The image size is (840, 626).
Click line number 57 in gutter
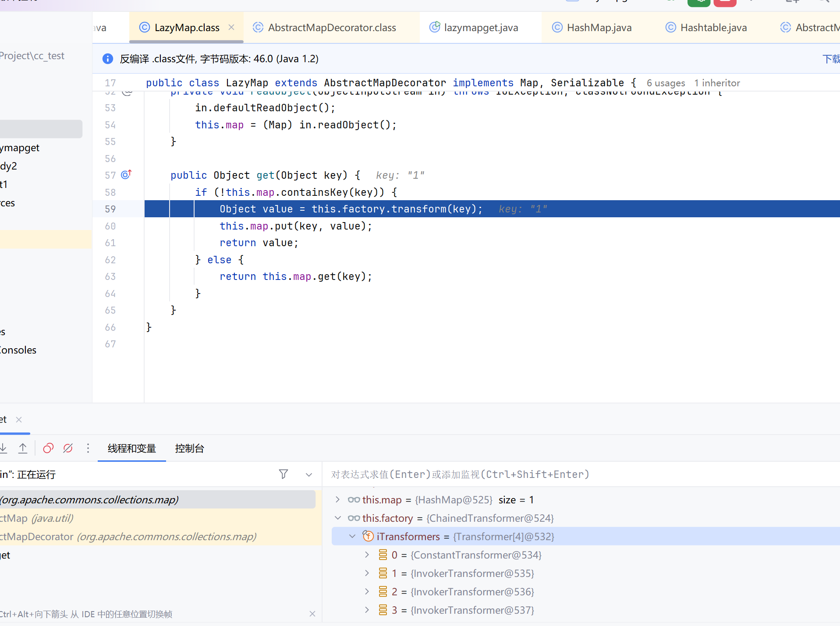[110, 175]
